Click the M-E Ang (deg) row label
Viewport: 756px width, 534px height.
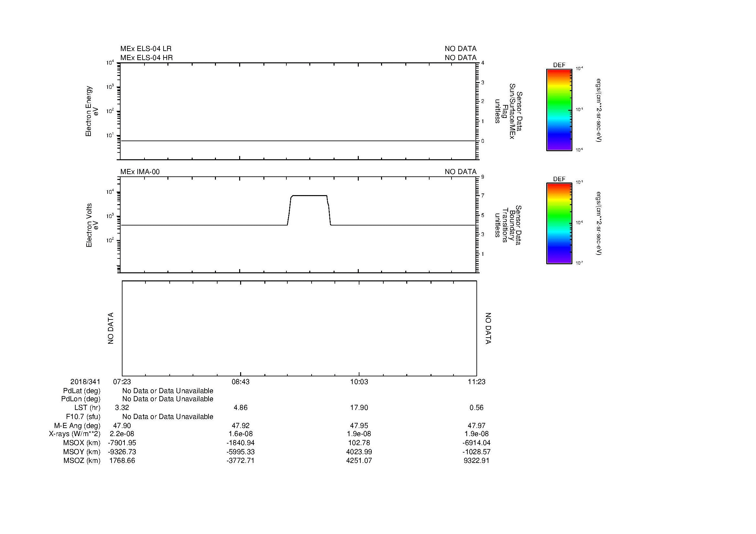pos(77,426)
